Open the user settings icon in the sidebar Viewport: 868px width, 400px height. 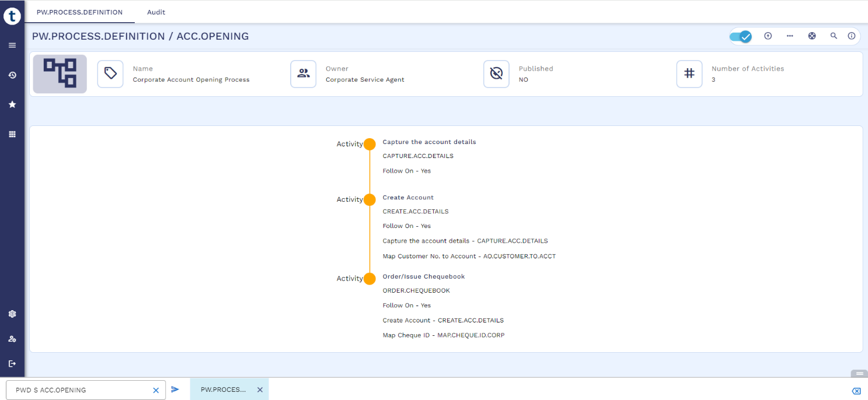coord(12,339)
